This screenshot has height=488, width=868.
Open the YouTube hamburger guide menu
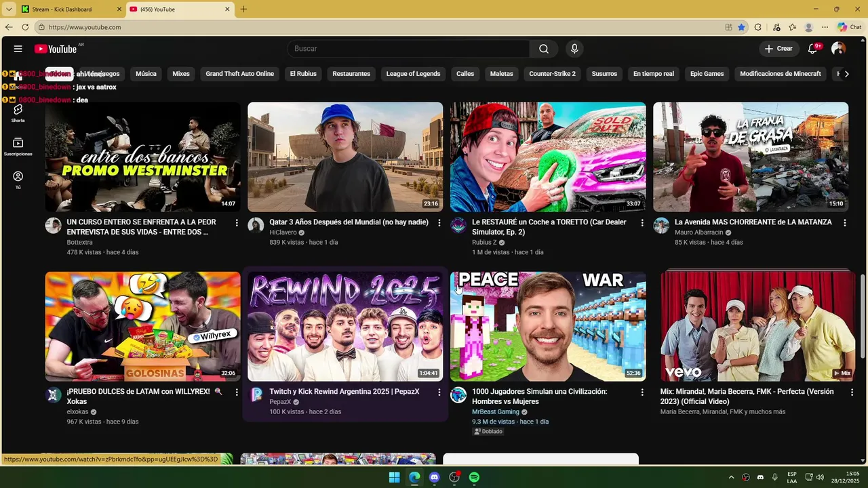pos(18,49)
